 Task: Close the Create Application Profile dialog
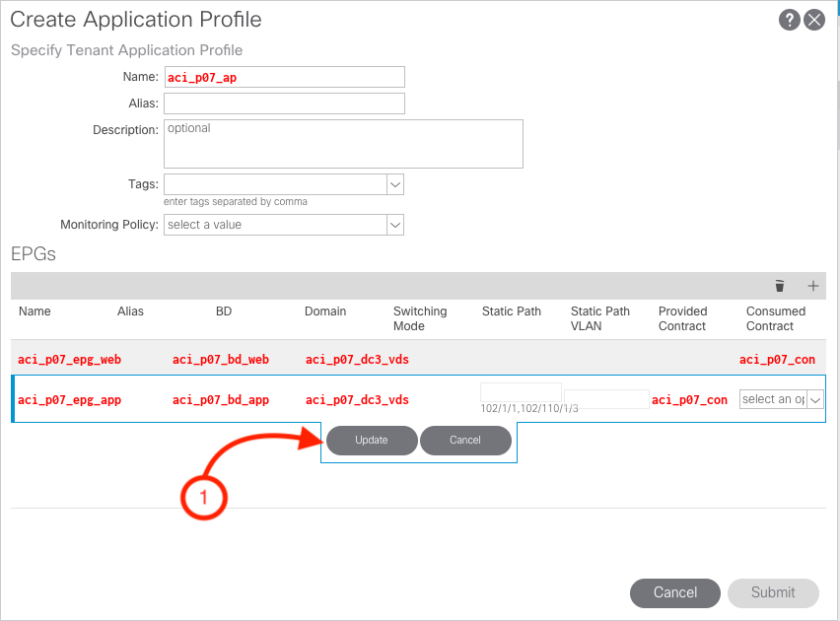(x=814, y=20)
